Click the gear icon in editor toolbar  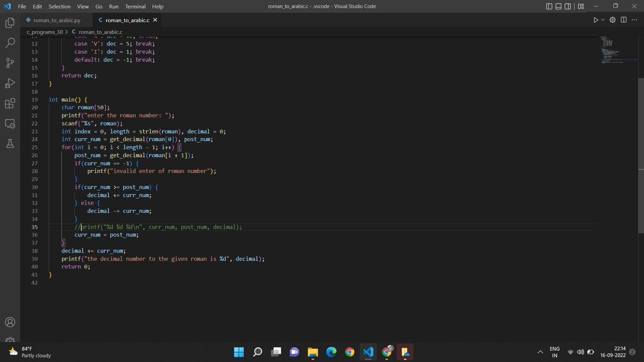[613, 20]
